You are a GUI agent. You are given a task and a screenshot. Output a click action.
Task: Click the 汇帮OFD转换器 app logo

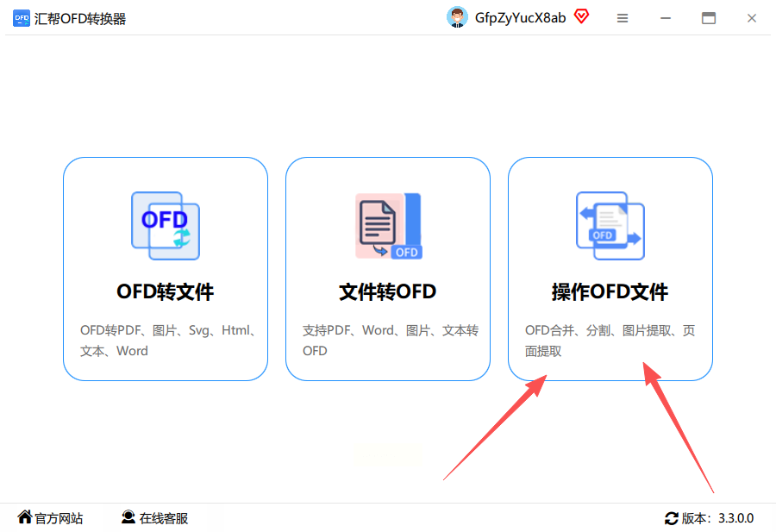(x=22, y=18)
